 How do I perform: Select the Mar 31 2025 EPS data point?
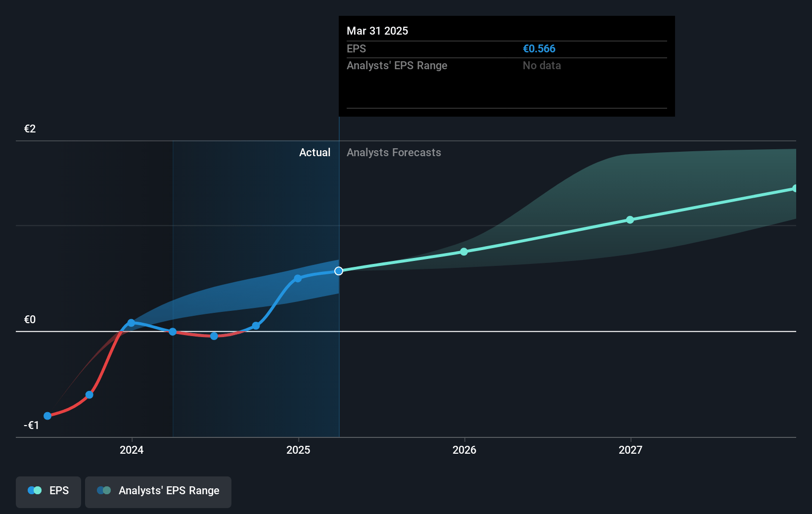[x=339, y=271]
